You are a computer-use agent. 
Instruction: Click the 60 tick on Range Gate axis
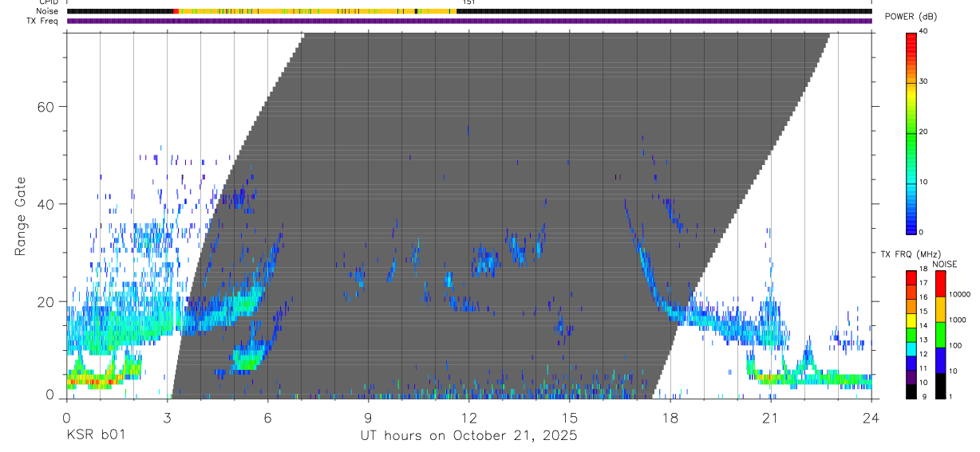(45, 107)
